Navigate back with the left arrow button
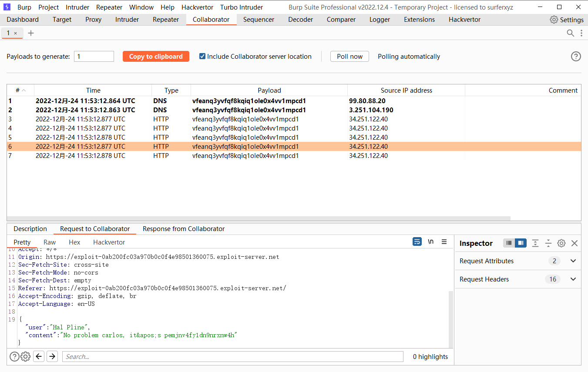588x372 pixels. pos(39,356)
